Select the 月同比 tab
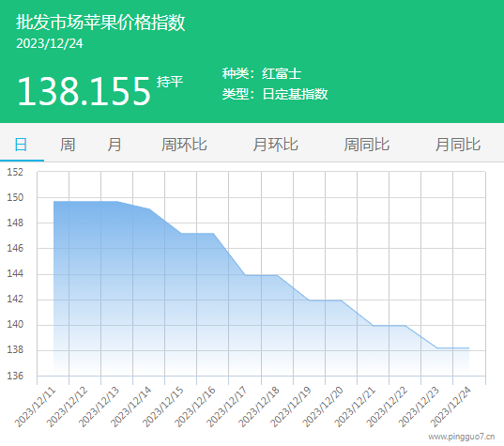This screenshot has width=504, height=446. pos(458,145)
